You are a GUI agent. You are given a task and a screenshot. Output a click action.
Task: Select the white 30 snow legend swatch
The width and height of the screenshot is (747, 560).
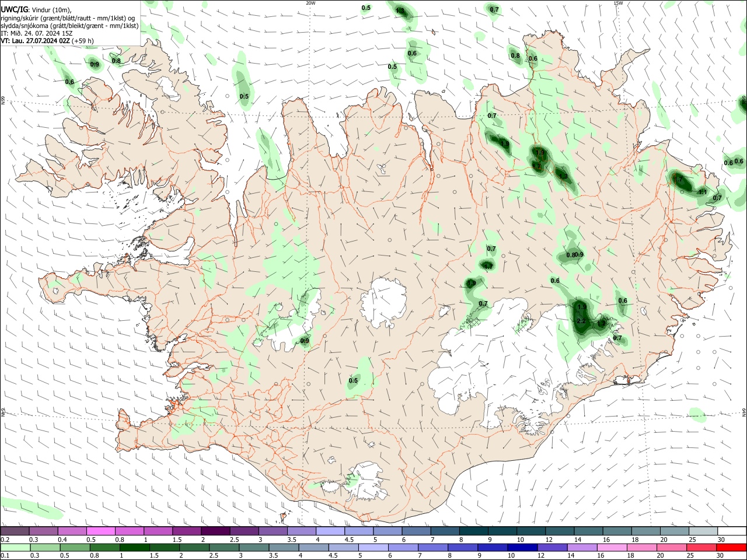tap(732, 531)
